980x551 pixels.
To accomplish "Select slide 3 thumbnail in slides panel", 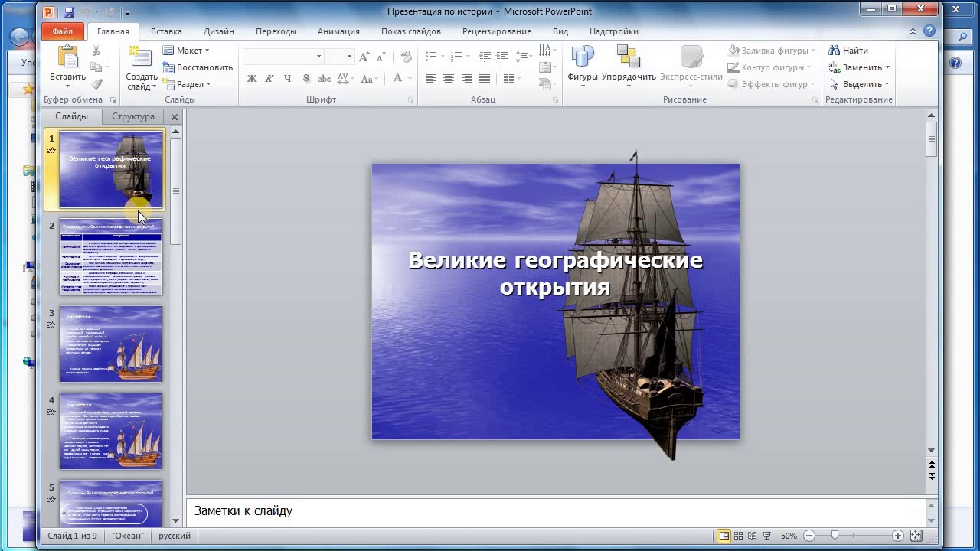I will click(111, 344).
